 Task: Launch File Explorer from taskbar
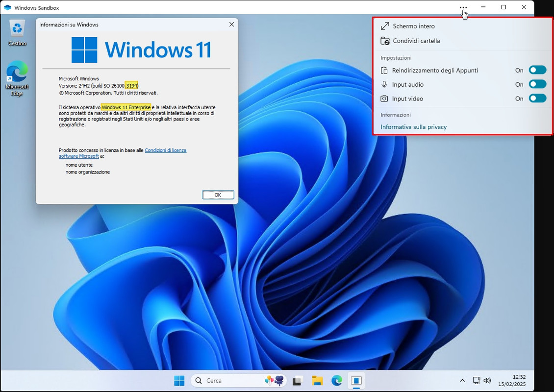pos(317,381)
